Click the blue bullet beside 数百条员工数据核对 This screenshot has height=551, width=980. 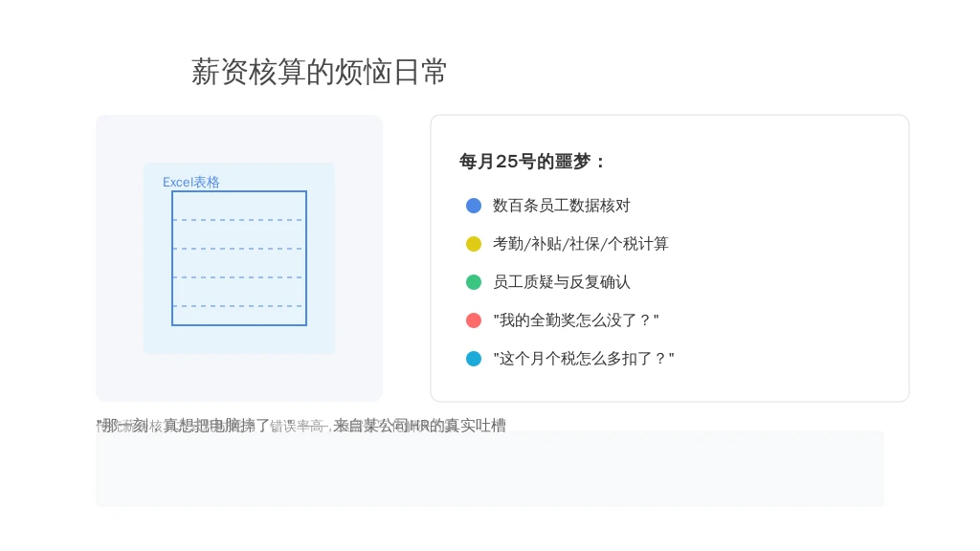[474, 206]
